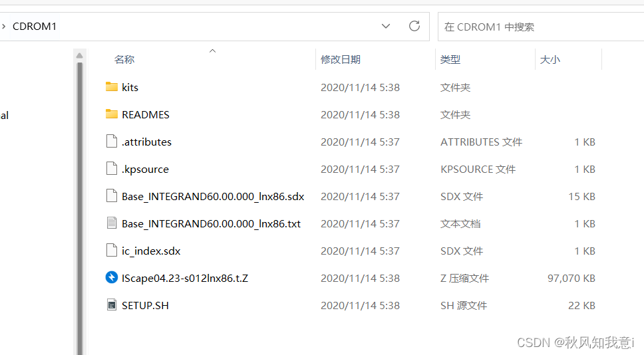Click the 22 KB size of SETUP.SH
644x355 pixels.
[581, 305]
